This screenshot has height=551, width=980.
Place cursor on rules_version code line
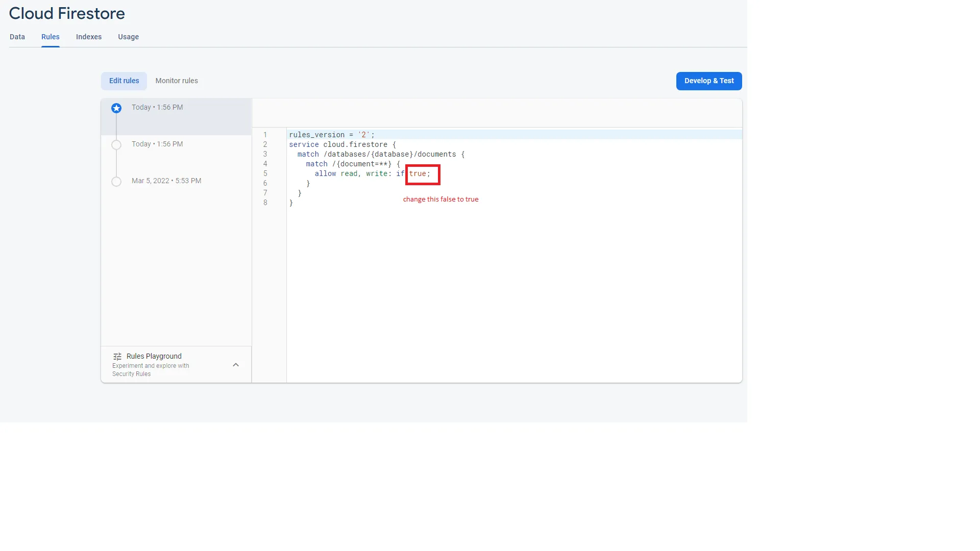click(x=332, y=135)
